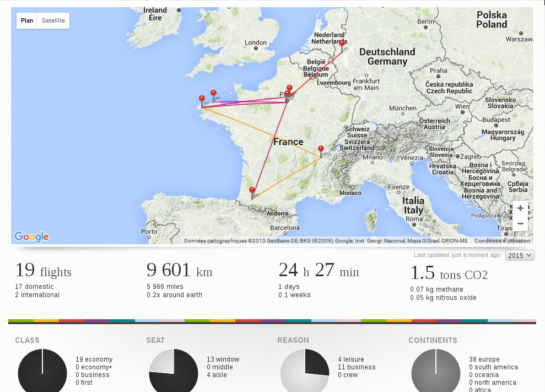
Task: Switch map to Plan view
Action: [27, 20]
